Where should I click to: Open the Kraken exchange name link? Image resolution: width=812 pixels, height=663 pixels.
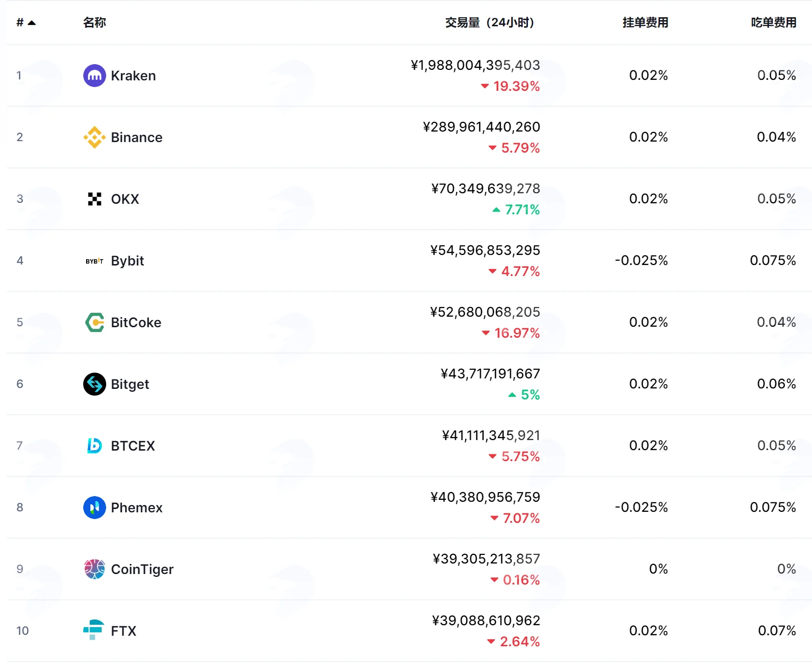pos(133,76)
